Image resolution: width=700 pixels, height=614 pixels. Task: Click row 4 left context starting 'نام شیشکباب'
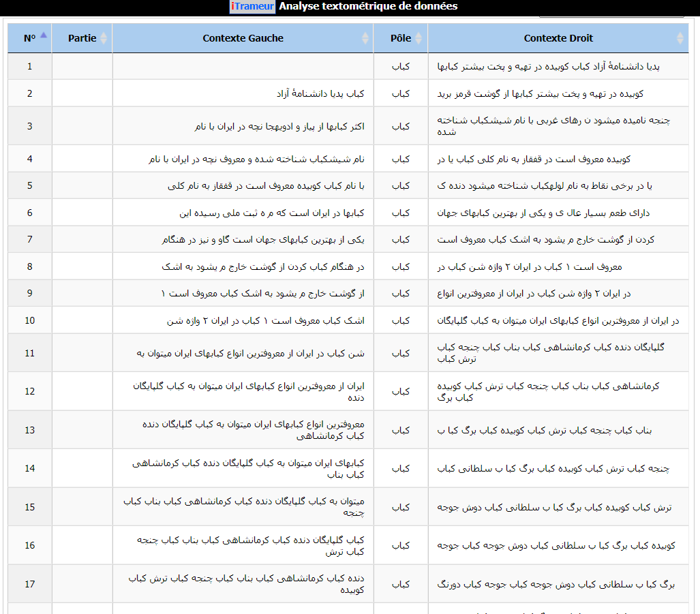[x=256, y=159]
